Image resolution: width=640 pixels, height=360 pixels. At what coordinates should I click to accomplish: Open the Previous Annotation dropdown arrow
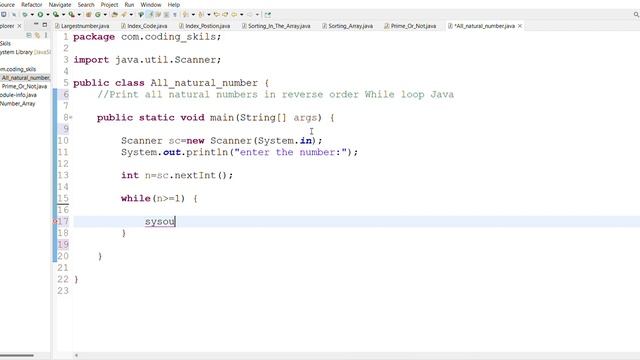[x=209, y=15]
